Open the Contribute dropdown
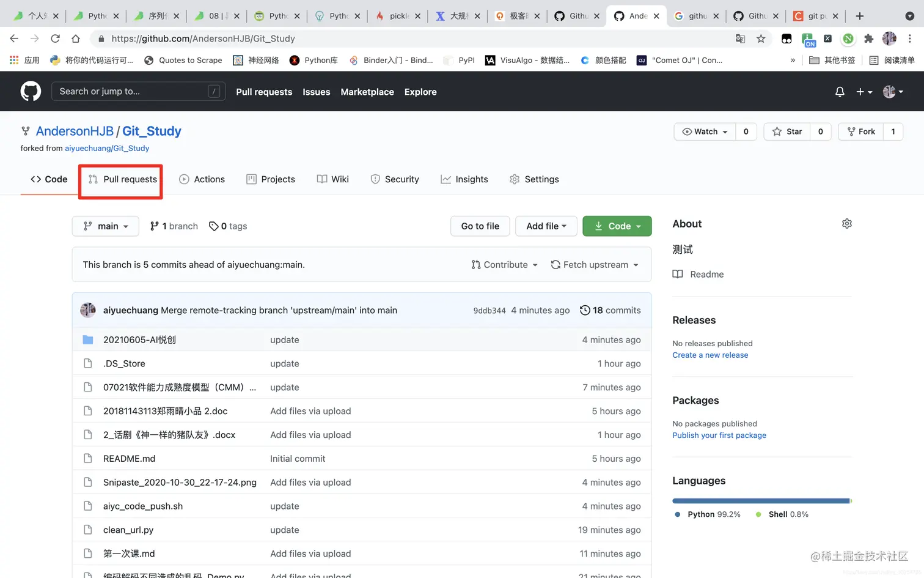Screen dimensions: 924x578 (504, 265)
